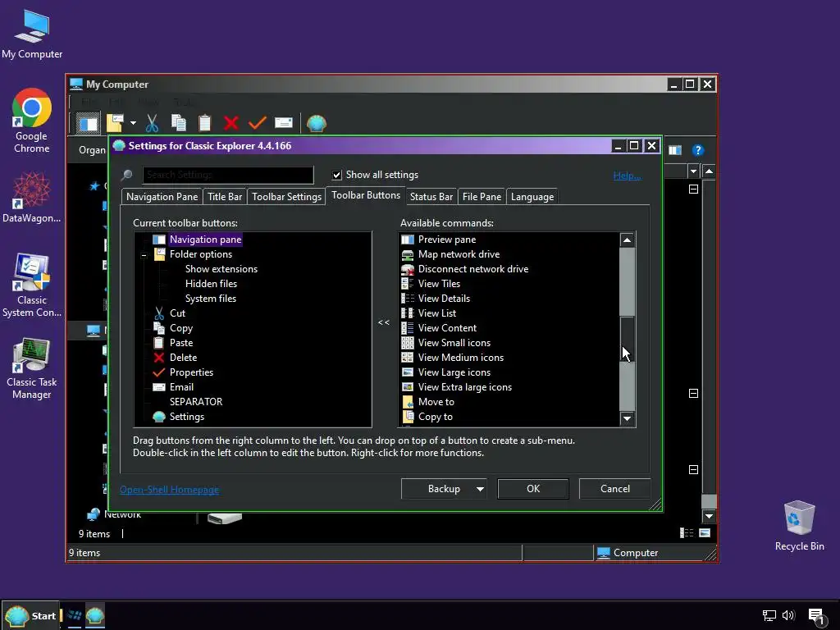Toggle Show all settings checkbox
Viewport: 840px width, 630px height.
(x=337, y=176)
